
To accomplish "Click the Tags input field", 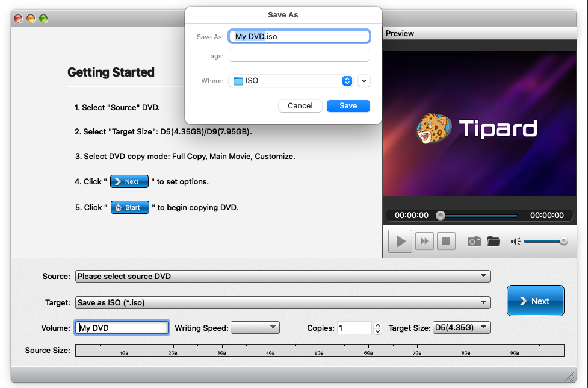I will [x=299, y=56].
